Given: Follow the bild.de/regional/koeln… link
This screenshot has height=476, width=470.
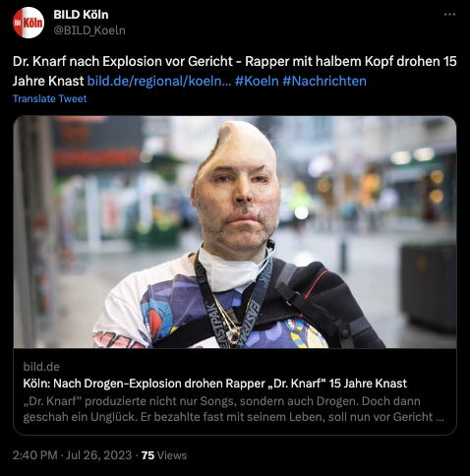Looking at the screenshot, I should [x=159, y=81].
